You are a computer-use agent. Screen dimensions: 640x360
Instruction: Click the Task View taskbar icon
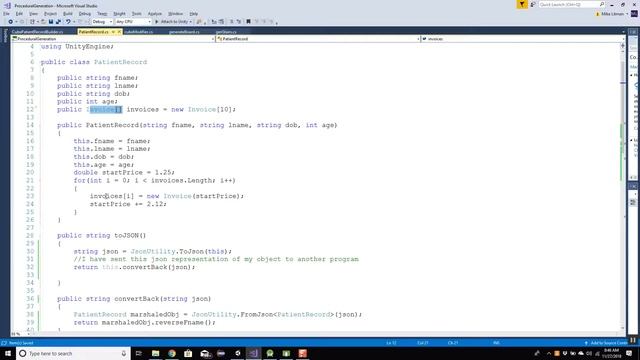coord(139,353)
